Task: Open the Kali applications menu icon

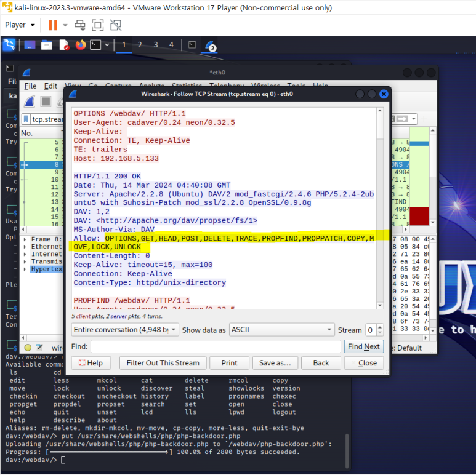Action: (9, 45)
